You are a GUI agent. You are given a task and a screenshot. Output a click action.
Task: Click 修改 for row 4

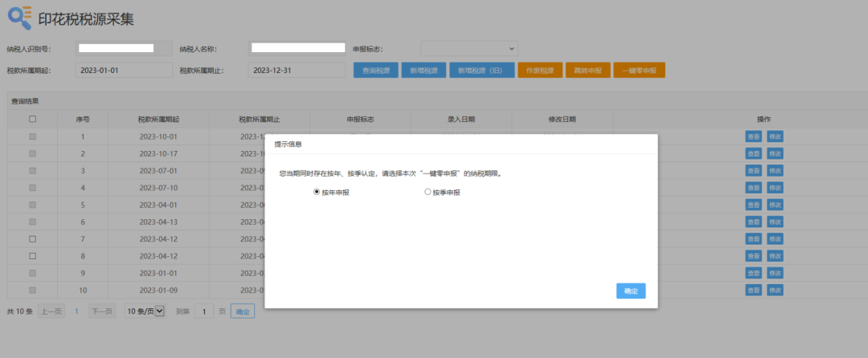(775, 188)
